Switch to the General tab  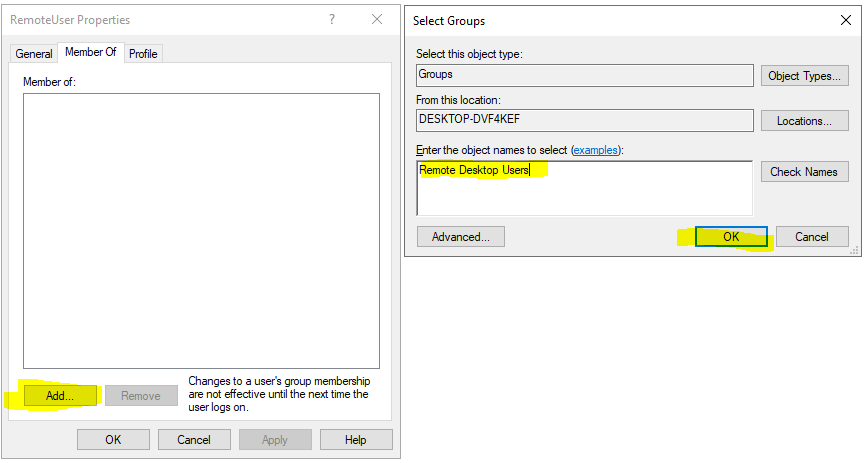coord(34,54)
